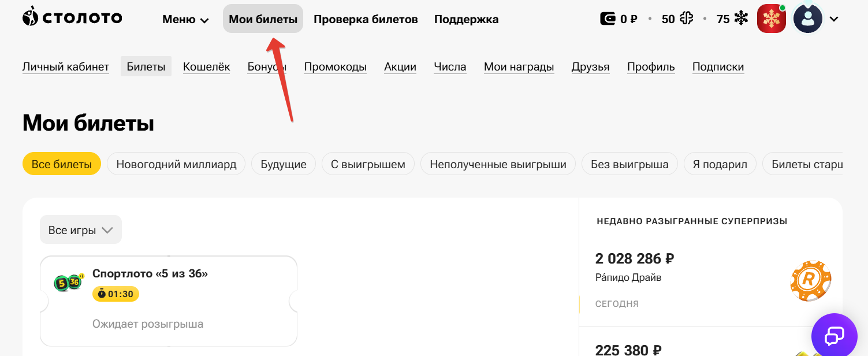Open the chat support bubble
The image size is (868, 356).
834,335
